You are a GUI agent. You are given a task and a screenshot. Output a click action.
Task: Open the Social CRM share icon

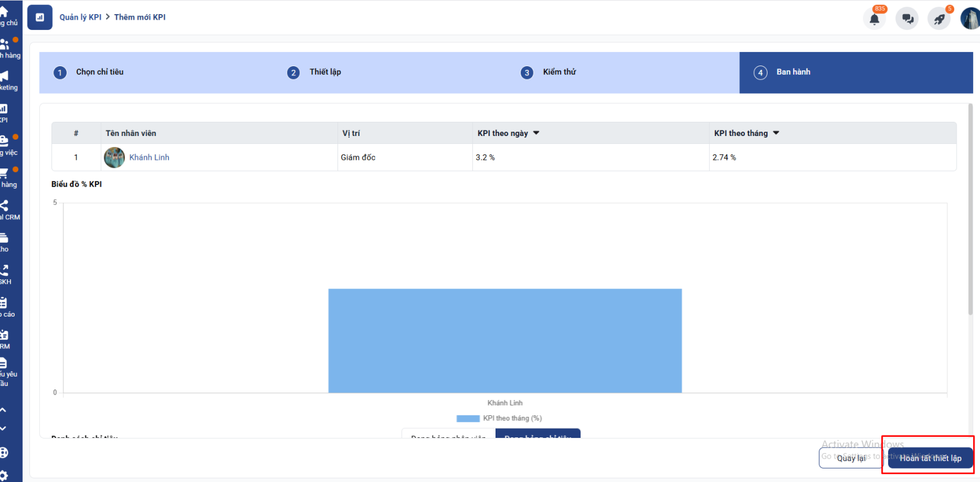coord(4,206)
